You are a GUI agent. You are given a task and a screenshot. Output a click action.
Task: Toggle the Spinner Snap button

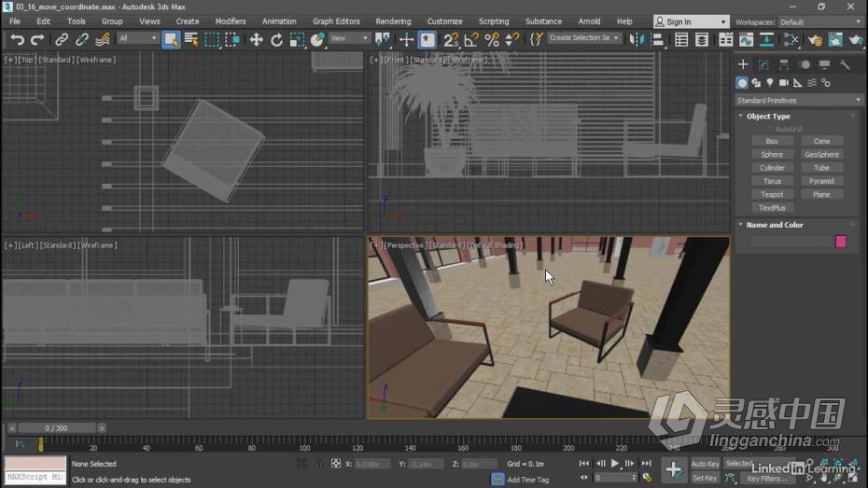click(512, 39)
